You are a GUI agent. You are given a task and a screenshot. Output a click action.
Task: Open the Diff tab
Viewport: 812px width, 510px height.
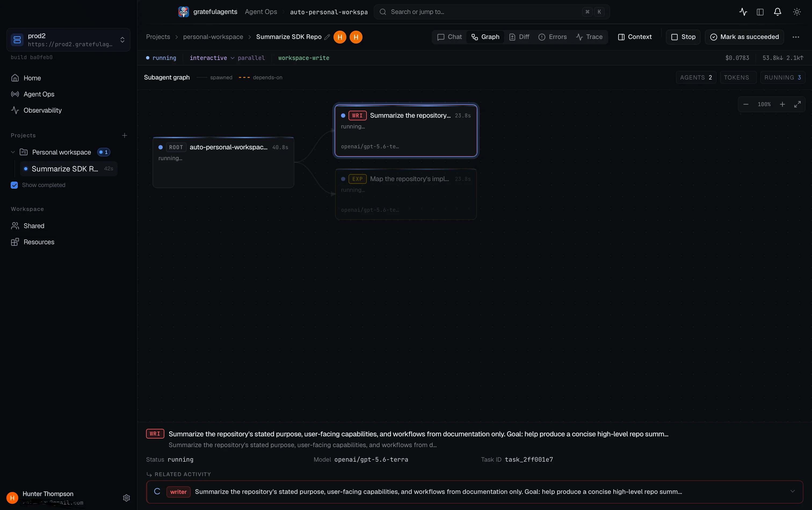(519, 37)
